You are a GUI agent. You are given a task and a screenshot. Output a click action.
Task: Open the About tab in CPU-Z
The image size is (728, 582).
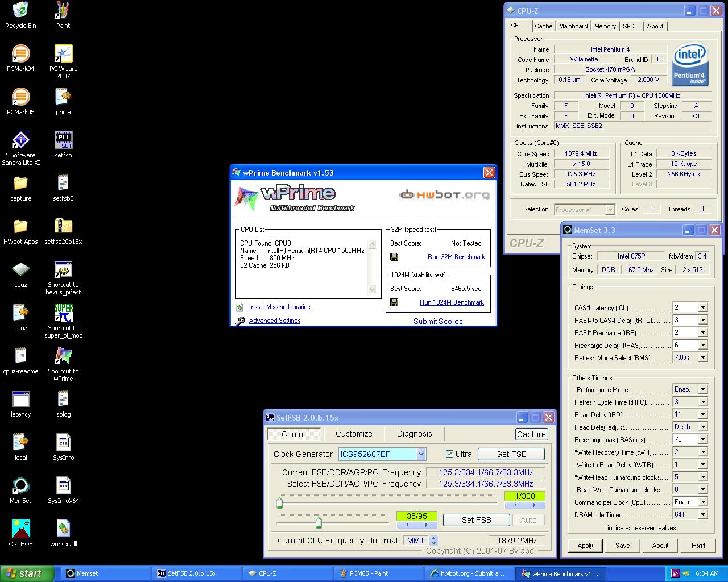coord(655,26)
